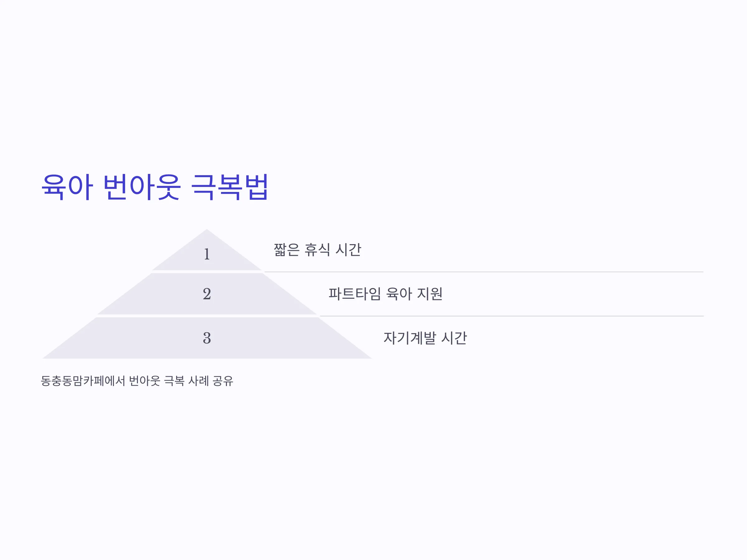The width and height of the screenshot is (747, 560).
Task: Select the word 공유 in the footer
Action: click(223, 381)
